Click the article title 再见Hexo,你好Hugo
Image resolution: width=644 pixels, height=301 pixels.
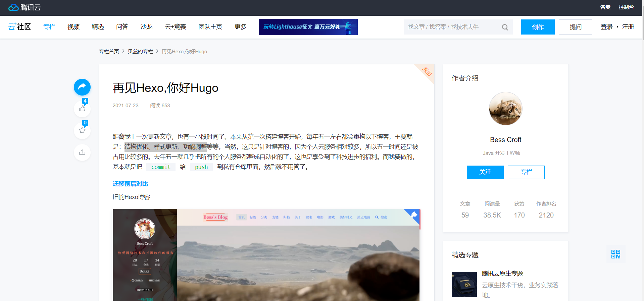[x=165, y=88]
